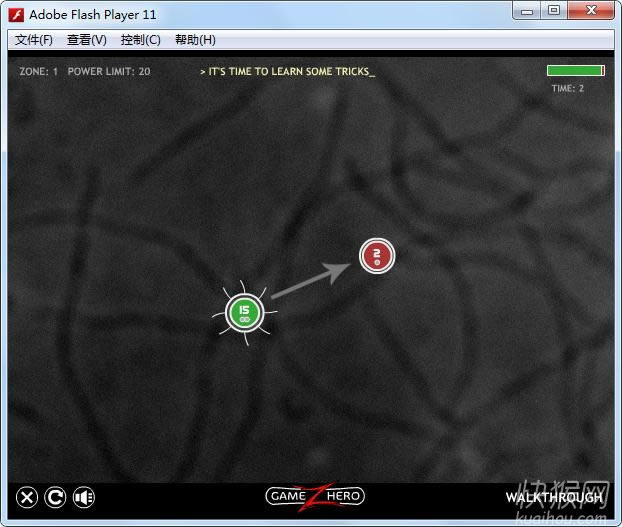Click the POWER LIMIT: 20 label

point(109,72)
